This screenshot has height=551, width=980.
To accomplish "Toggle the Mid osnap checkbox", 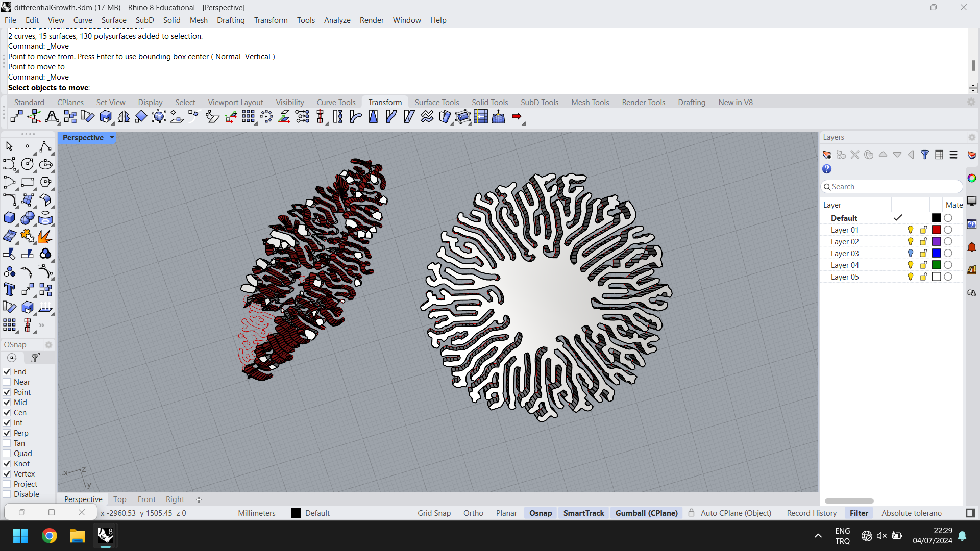I will 7,403.
